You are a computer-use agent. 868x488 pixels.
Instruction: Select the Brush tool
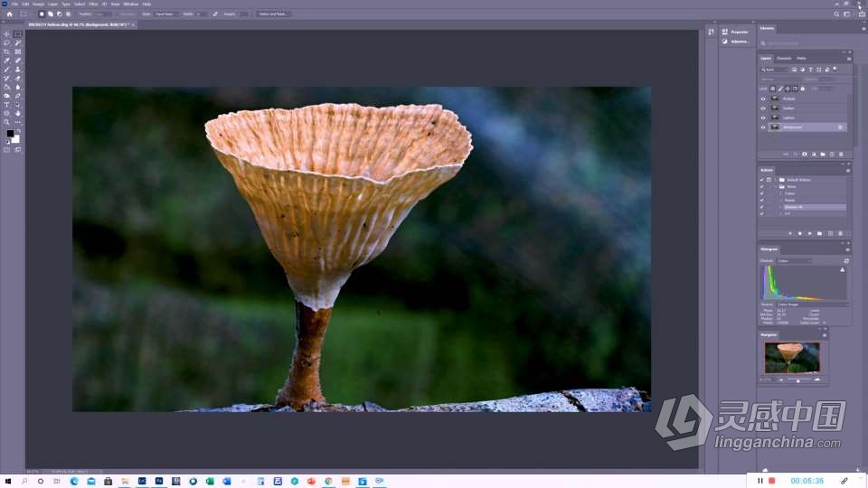tap(6, 70)
